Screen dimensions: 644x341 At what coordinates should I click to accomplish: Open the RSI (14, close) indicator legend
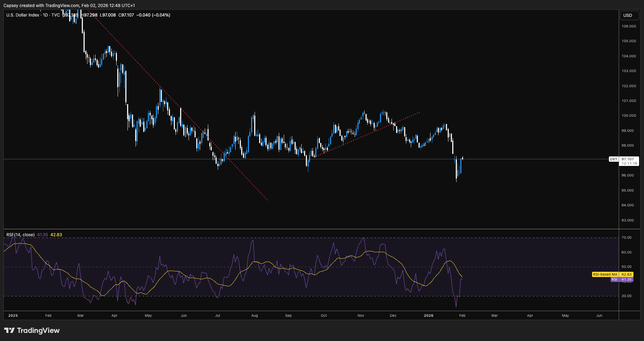20,235
